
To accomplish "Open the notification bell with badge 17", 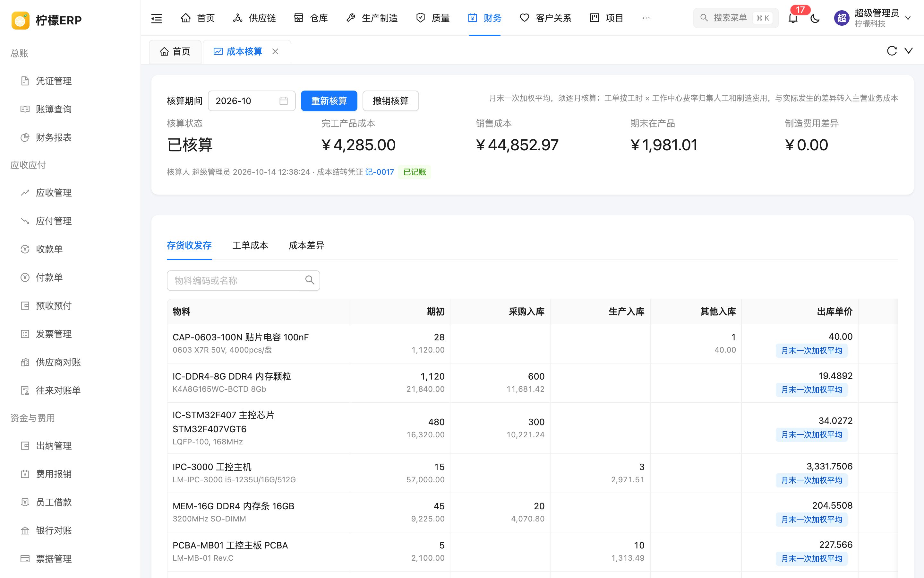I will [793, 18].
